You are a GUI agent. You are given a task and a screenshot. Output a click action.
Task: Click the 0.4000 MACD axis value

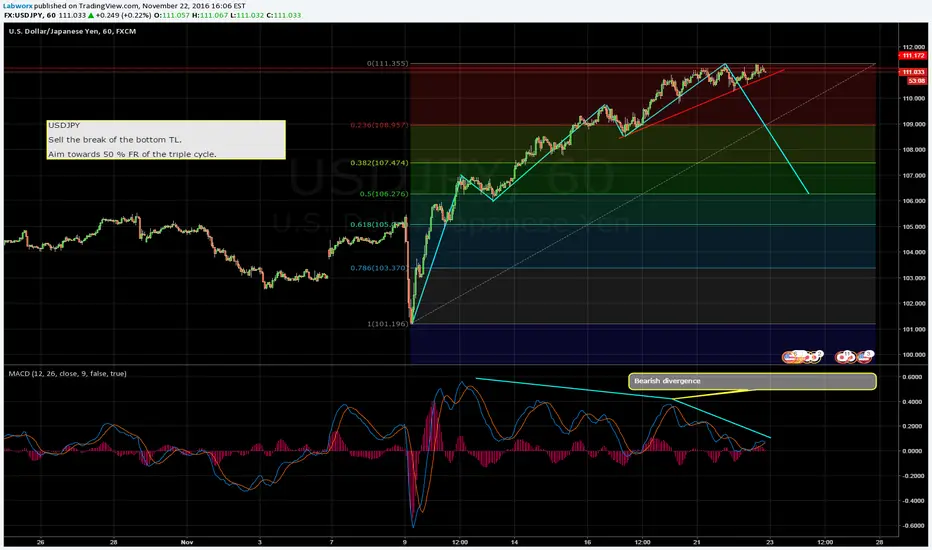[912, 402]
